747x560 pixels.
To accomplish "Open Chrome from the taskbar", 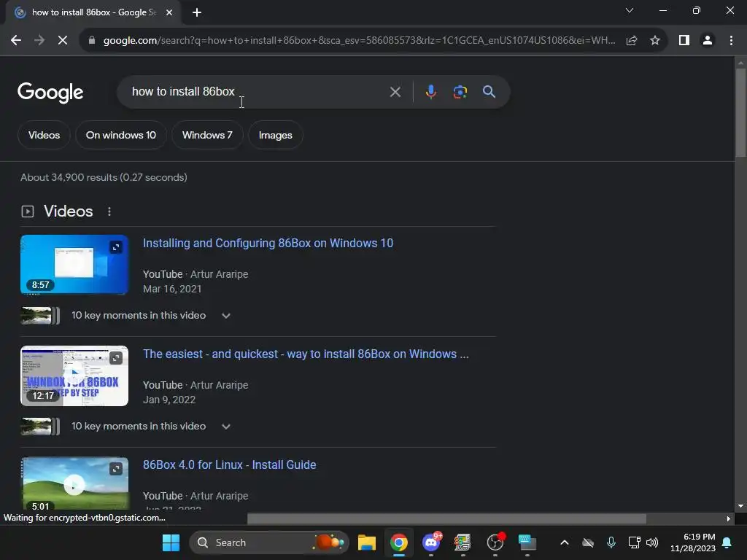I will (x=399, y=542).
